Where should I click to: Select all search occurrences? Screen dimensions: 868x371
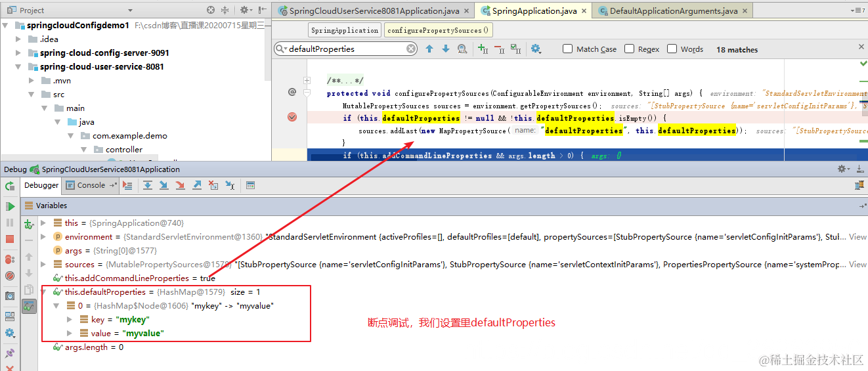(515, 49)
